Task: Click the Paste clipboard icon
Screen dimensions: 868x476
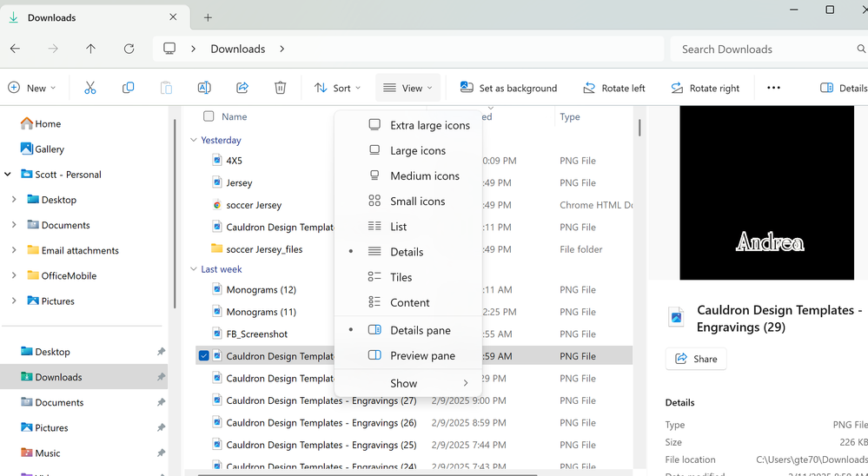Action: (166, 88)
